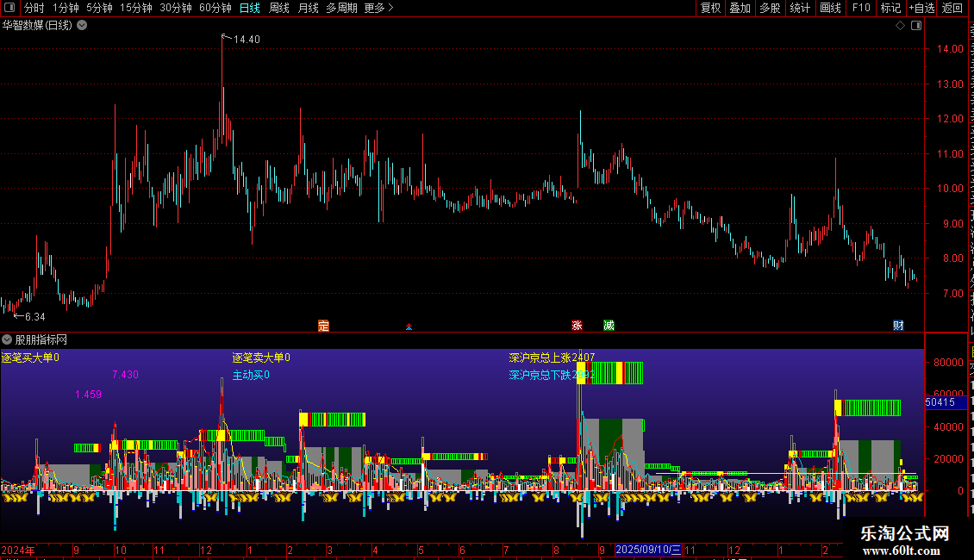This screenshot has height=560, width=974.
Task: Select the 30分钟 period tab
Action: tap(175, 8)
